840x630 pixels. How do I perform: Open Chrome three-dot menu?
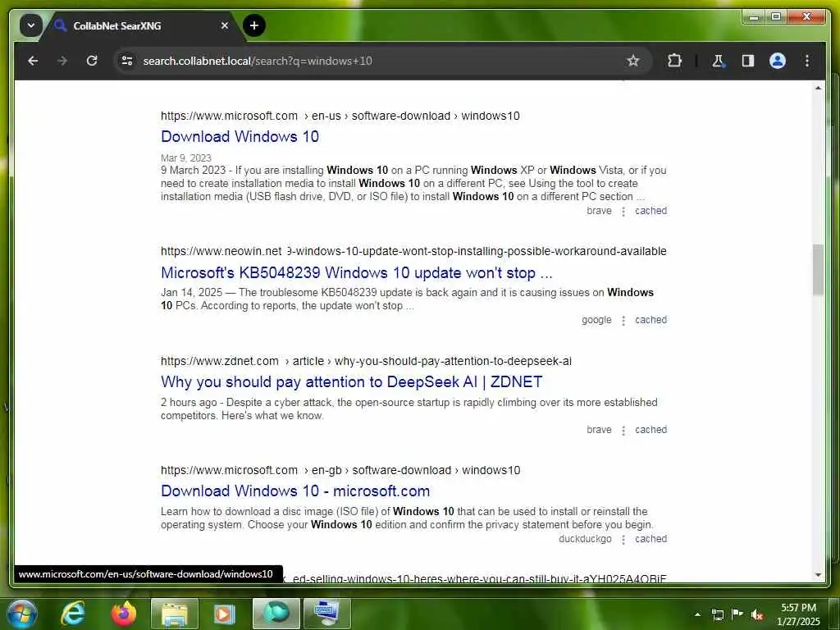tap(807, 61)
